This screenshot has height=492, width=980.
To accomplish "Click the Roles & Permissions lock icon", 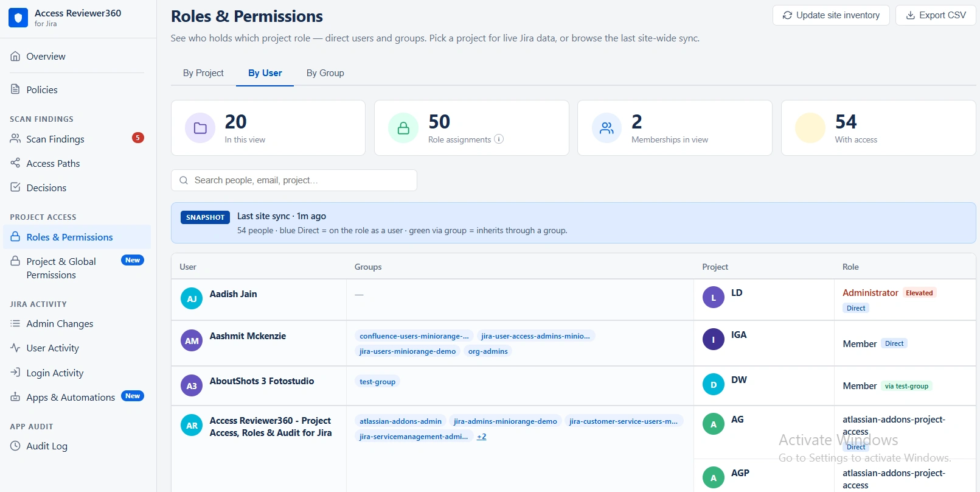I will coord(15,237).
